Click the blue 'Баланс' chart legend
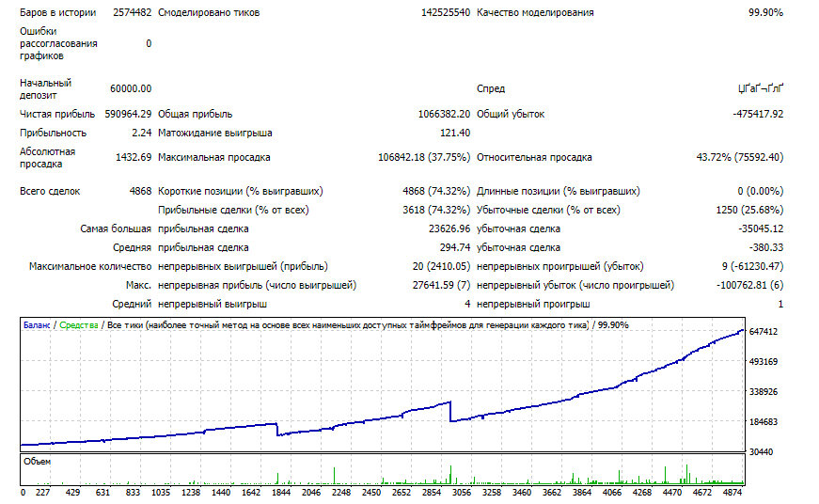819x504 pixels. (37, 325)
